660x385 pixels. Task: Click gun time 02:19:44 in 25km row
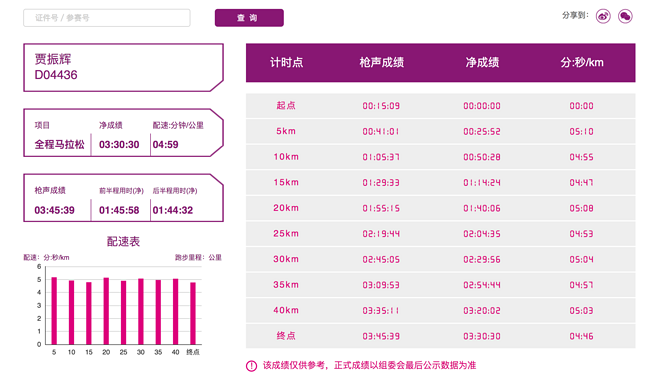381,234
